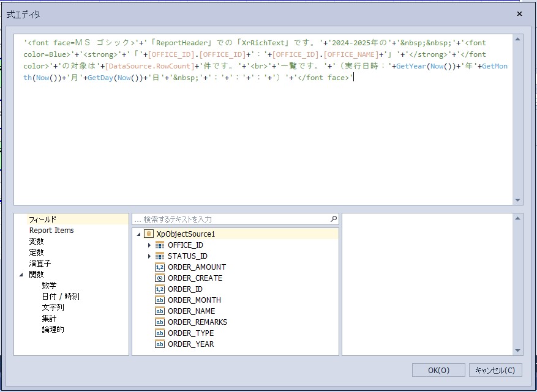The width and height of the screenshot is (537, 392).
Task: Click the ORDER_MONTH string field icon
Action: 160,300
